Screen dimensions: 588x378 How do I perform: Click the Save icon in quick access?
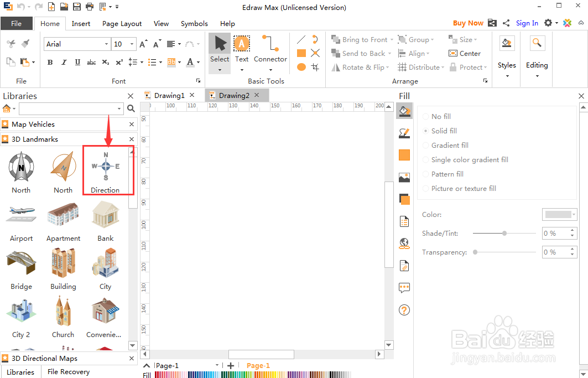76,7
